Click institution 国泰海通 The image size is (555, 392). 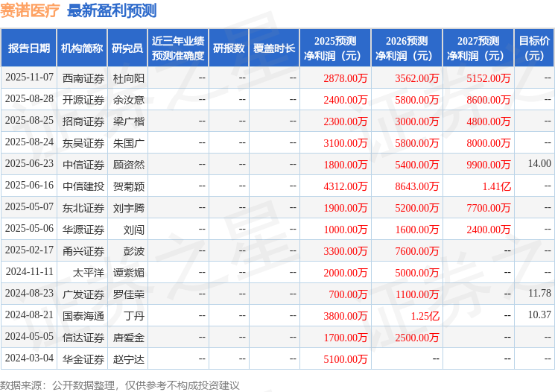(x=83, y=316)
